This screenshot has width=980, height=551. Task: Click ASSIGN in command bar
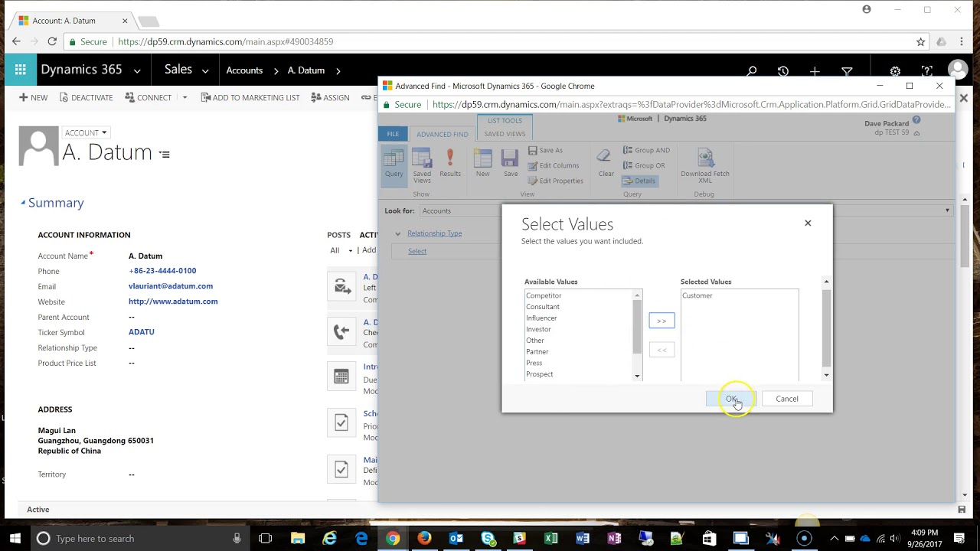click(330, 98)
